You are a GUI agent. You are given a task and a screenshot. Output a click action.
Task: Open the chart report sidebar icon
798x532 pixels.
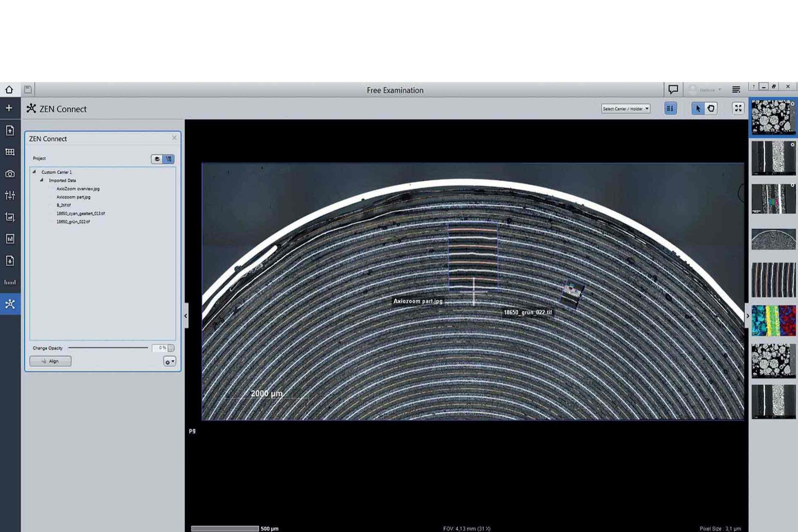pos(10,239)
